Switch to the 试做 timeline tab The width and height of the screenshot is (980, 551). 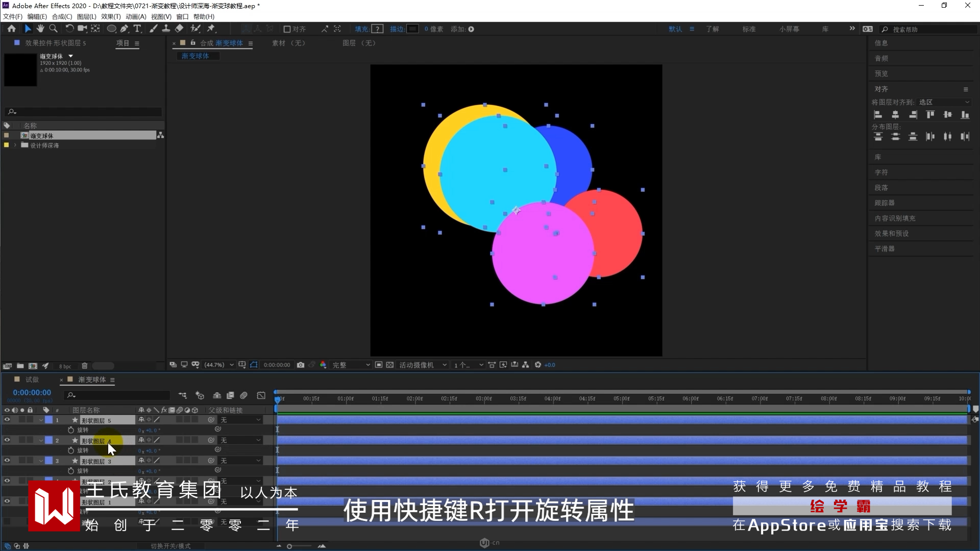[32, 380]
